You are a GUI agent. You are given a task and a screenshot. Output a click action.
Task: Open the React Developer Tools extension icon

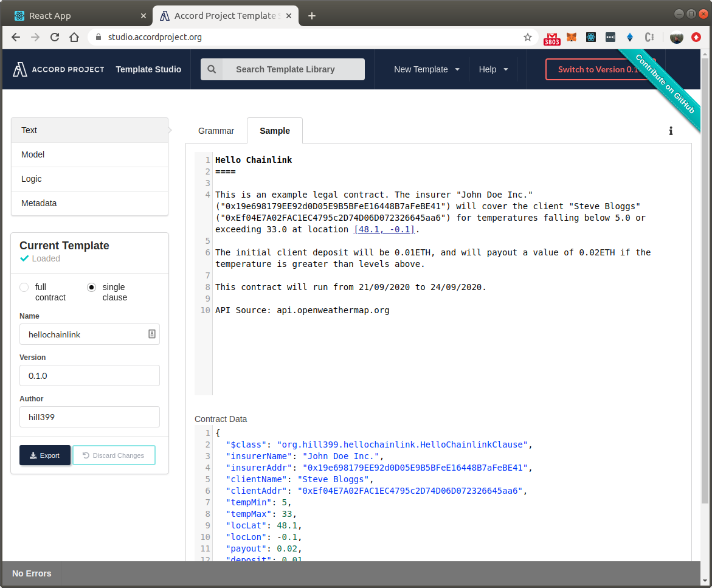(x=591, y=37)
